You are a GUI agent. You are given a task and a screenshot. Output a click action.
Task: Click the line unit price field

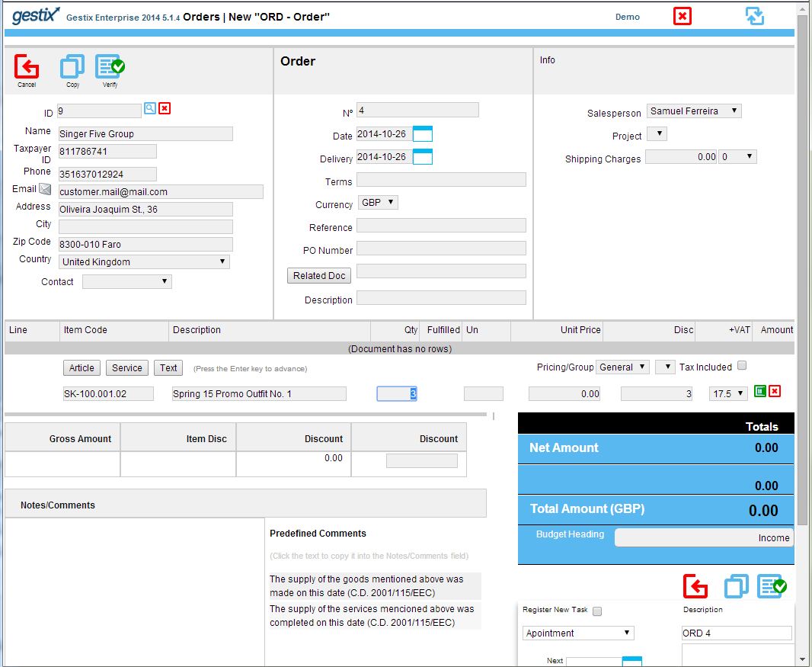(x=564, y=394)
